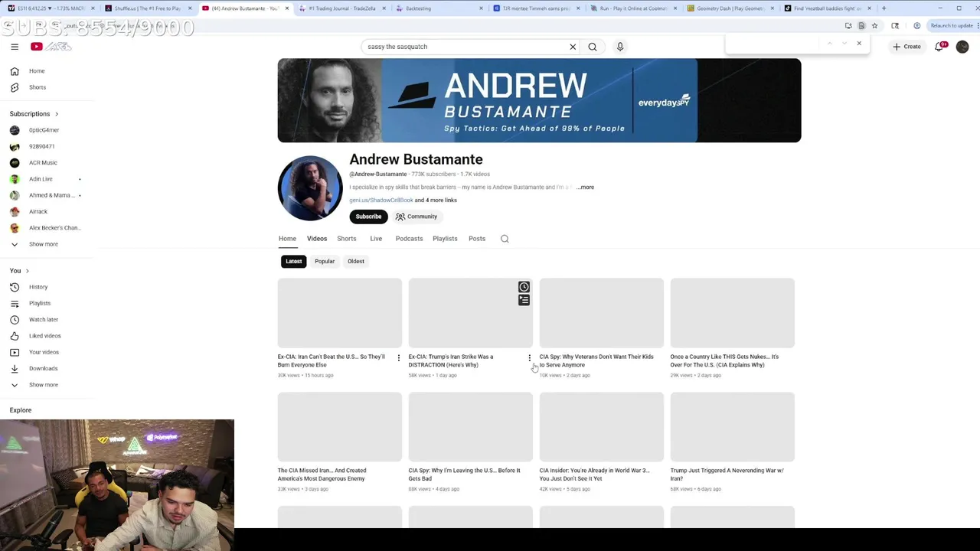Expand Show more under You section
The width and height of the screenshot is (980, 551).
tap(44, 385)
